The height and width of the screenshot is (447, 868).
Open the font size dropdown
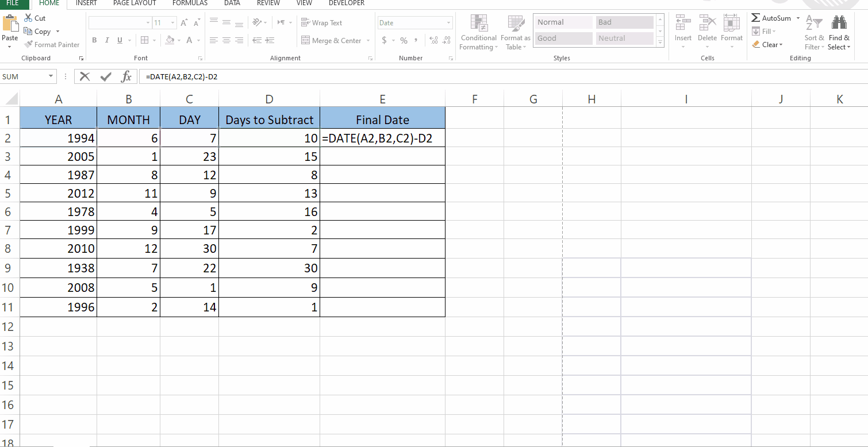click(x=172, y=23)
